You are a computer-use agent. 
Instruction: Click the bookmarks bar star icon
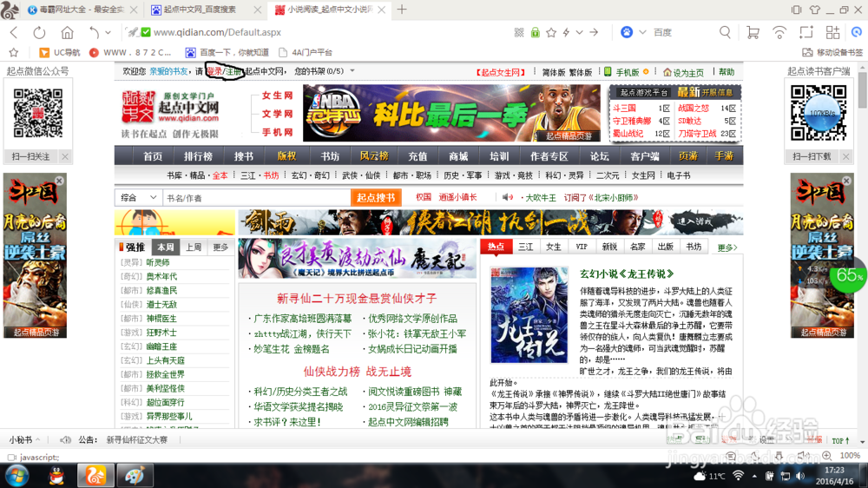(x=14, y=53)
